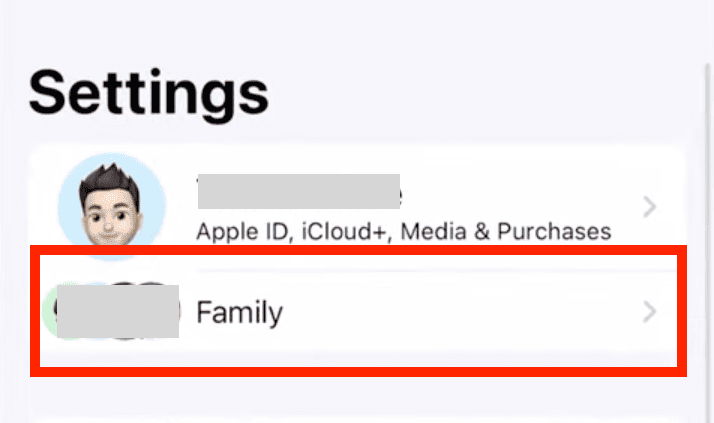
Task: Click the Settings page title
Action: (149, 94)
